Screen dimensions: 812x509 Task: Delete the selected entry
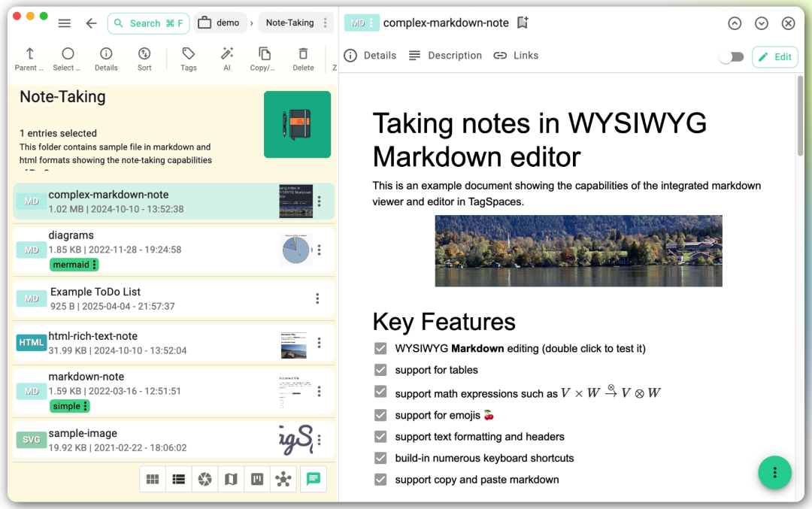(x=303, y=59)
